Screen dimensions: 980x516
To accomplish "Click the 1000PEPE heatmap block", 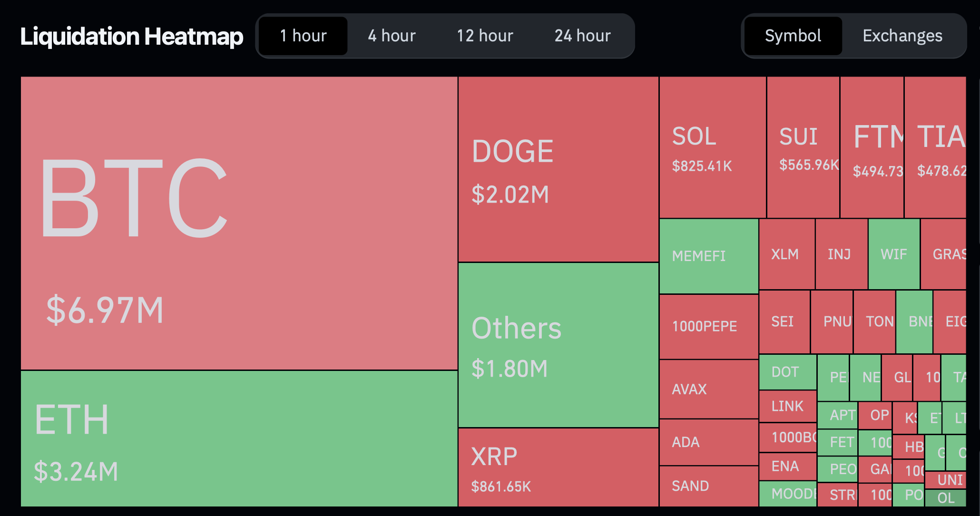I will pos(709,326).
